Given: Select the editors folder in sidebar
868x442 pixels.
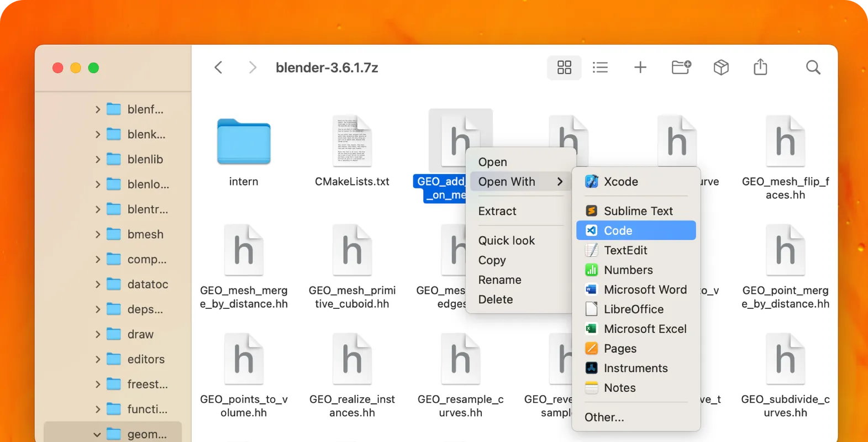Looking at the screenshot, I should (x=145, y=359).
